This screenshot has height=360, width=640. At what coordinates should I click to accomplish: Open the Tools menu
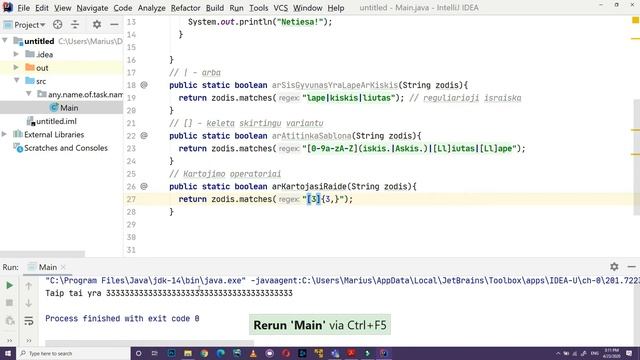click(258, 8)
